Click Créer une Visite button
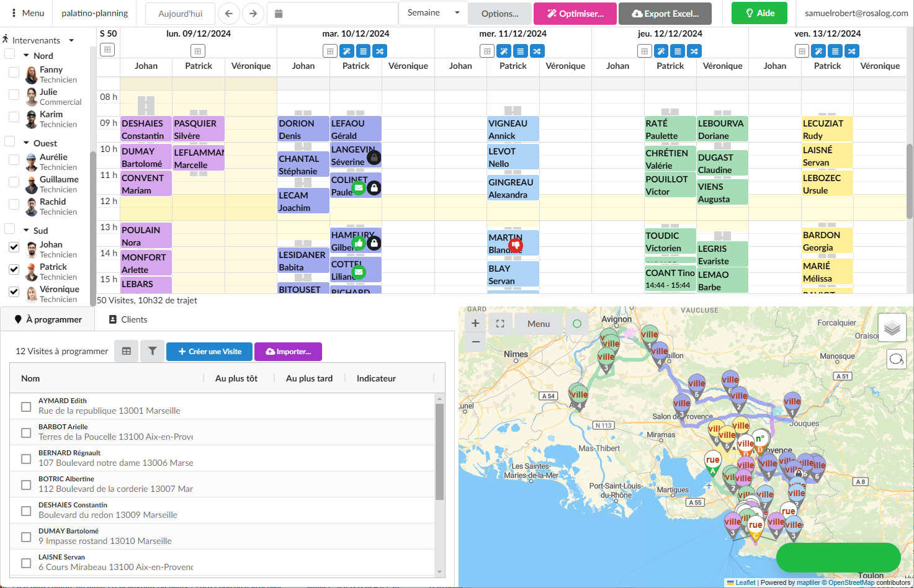The width and height of the screenshot is (914, 588). tap(210, 351)
